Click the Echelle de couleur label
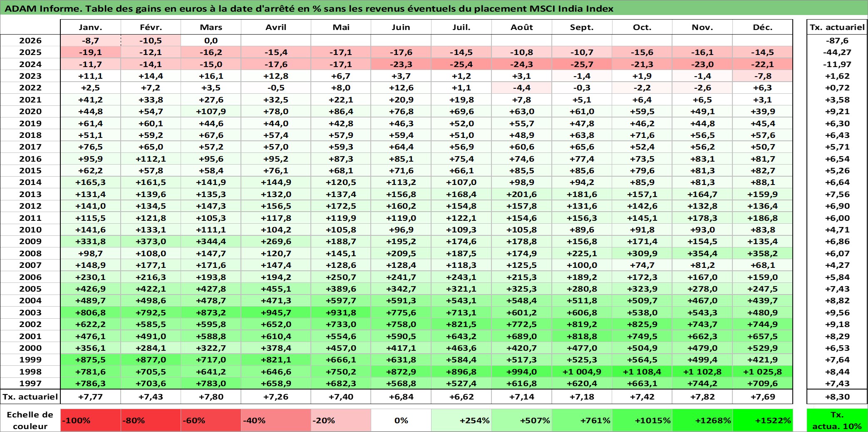868x432 pixels. pyautogui.click(x=30, y=420)
